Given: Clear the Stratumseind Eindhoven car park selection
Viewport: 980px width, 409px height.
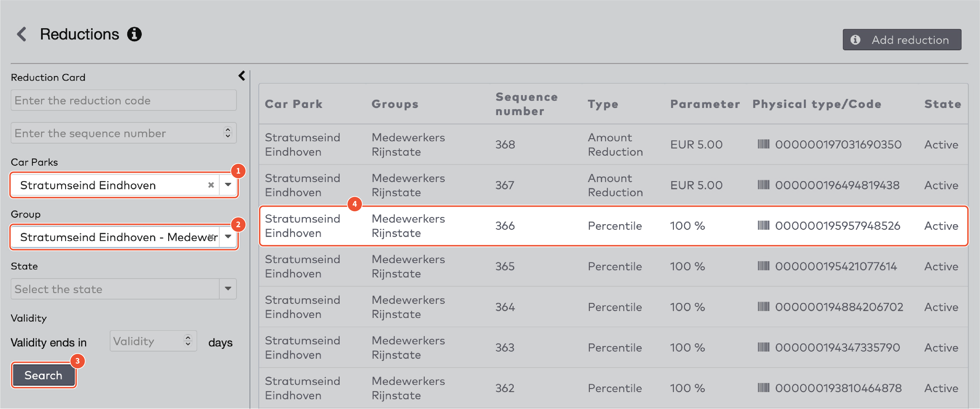Looking at the screenshot, I should click(211, 185).
